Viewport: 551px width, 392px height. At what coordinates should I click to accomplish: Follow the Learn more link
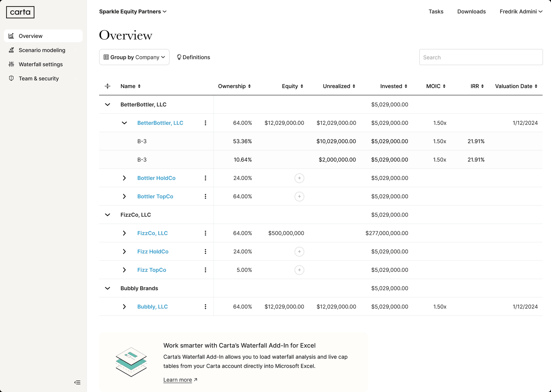pos(180,380)
